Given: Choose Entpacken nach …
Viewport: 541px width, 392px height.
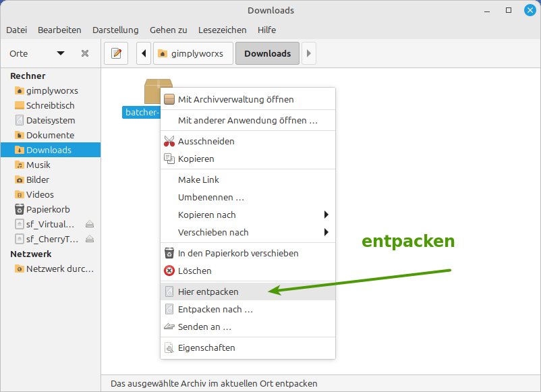Looking at the screenshot, I should [x=248, y=309].
